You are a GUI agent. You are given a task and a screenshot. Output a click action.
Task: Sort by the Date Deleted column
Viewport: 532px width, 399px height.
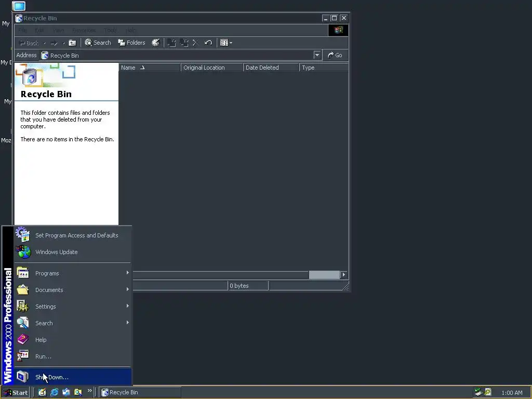pos(271,68)
